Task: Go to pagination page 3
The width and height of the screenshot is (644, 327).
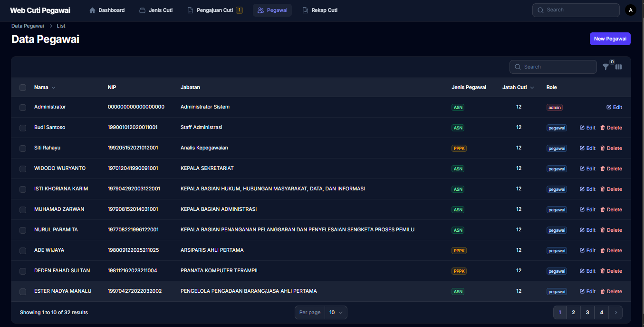Action: pos(587,312)
